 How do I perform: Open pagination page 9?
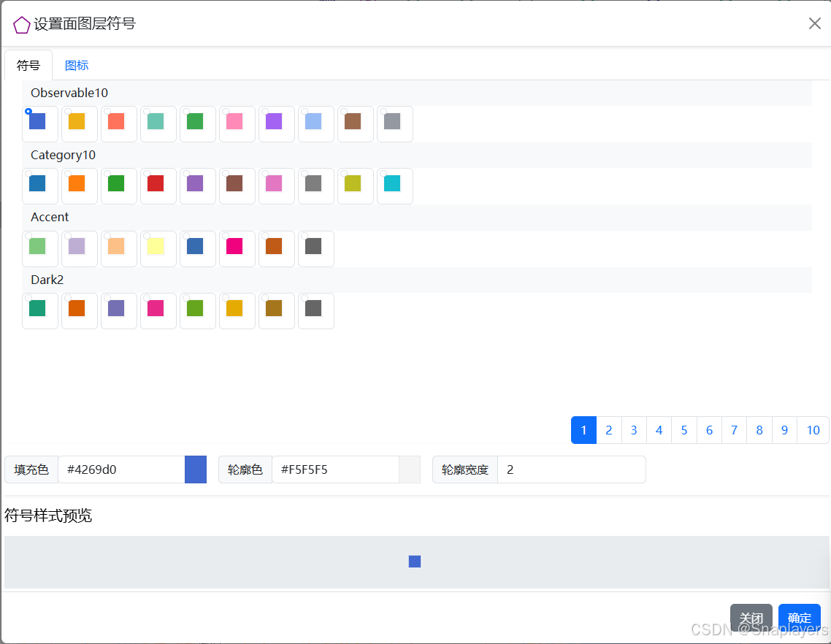(x=784, y=430)
